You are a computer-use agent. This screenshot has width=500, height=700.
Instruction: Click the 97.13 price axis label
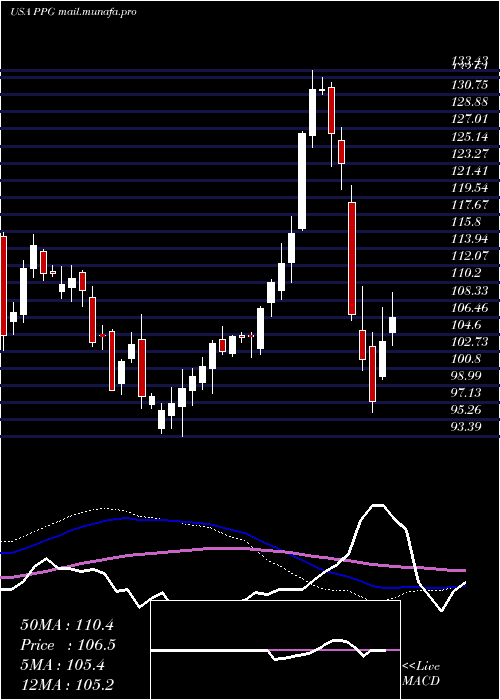(x=467, y=392)
